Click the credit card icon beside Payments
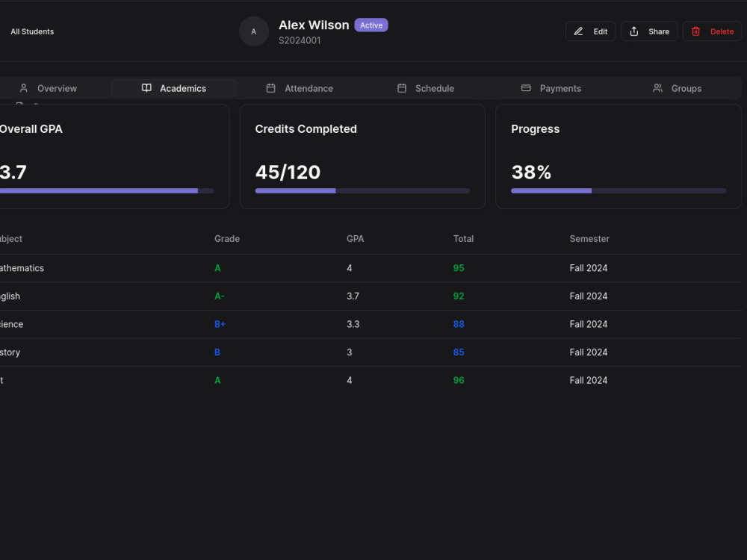Image resolution: width=747 pixels, height=560 pixels. [526, 88]
